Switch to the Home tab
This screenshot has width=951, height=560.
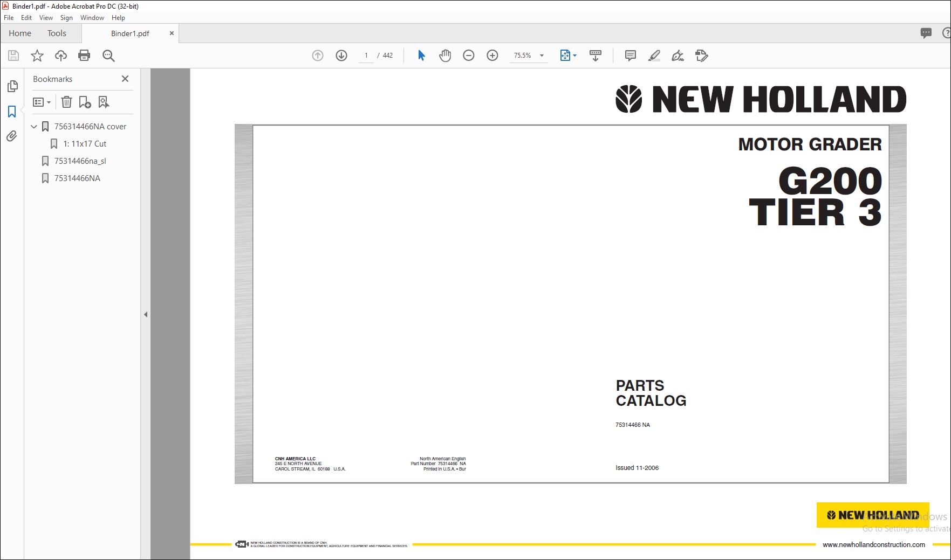point(20,33)
